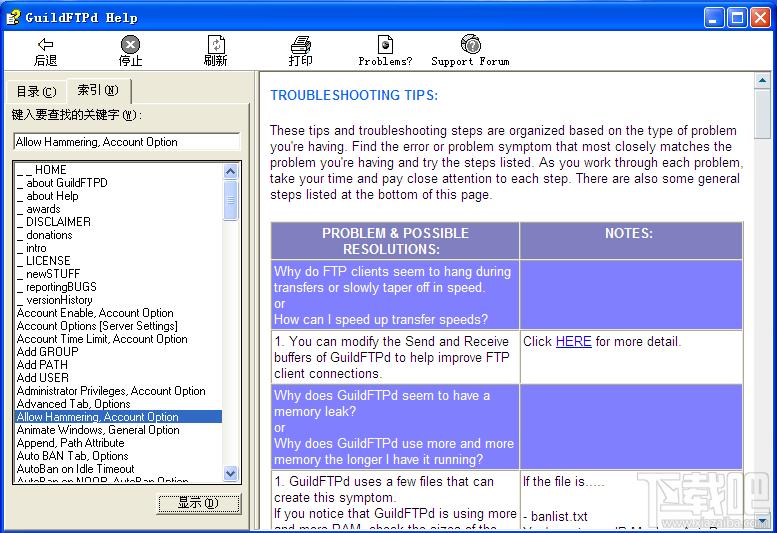Select Add GROUP in the index list
This screenshot has width=777, height=533.
48,352
